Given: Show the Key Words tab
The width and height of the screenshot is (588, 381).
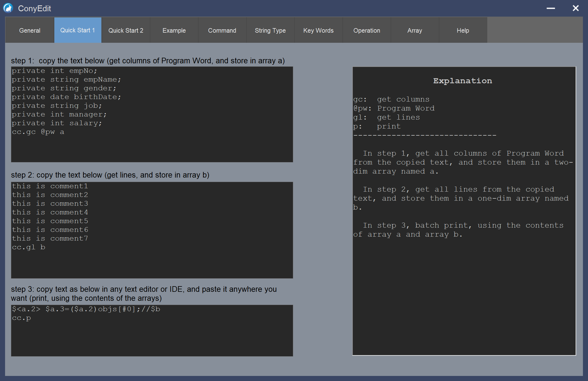Looking at the screenshot, I should (x=318, y=30).
